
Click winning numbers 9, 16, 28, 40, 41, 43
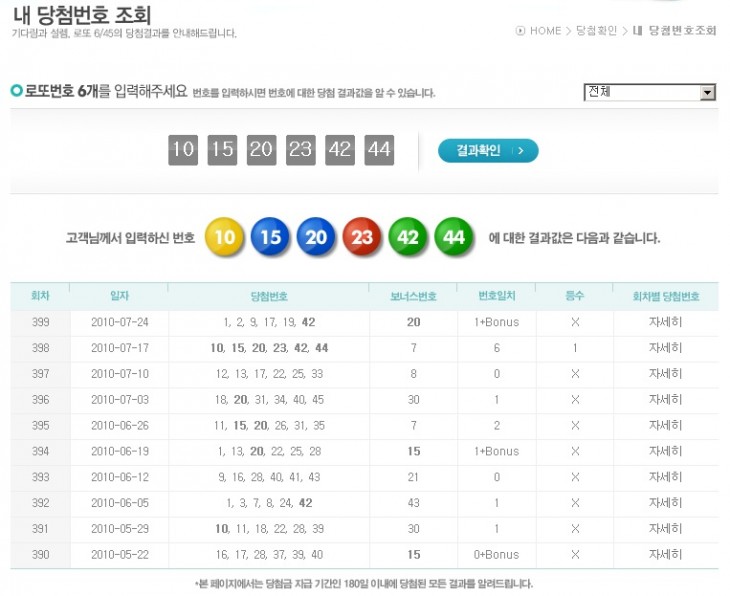coord(269,477)
